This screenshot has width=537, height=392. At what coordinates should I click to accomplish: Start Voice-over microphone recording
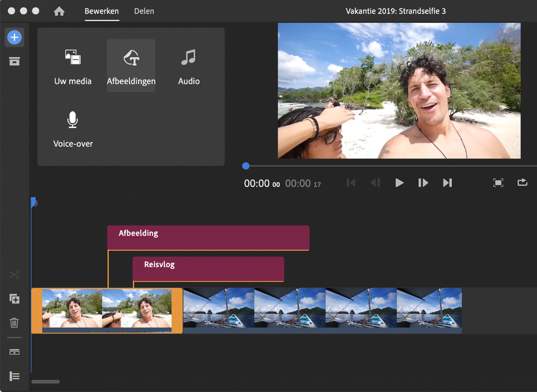click(73, 129)
